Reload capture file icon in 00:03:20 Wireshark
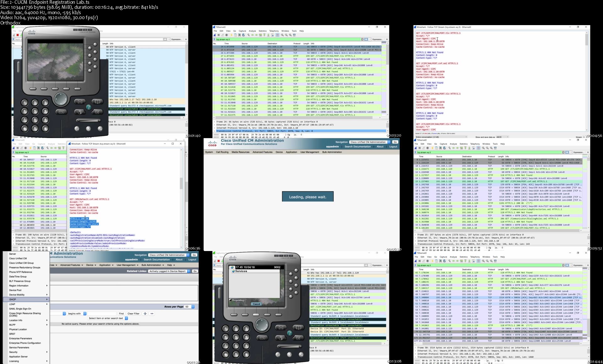This screenshot has width=603, height=364. [x=243, y=35]
